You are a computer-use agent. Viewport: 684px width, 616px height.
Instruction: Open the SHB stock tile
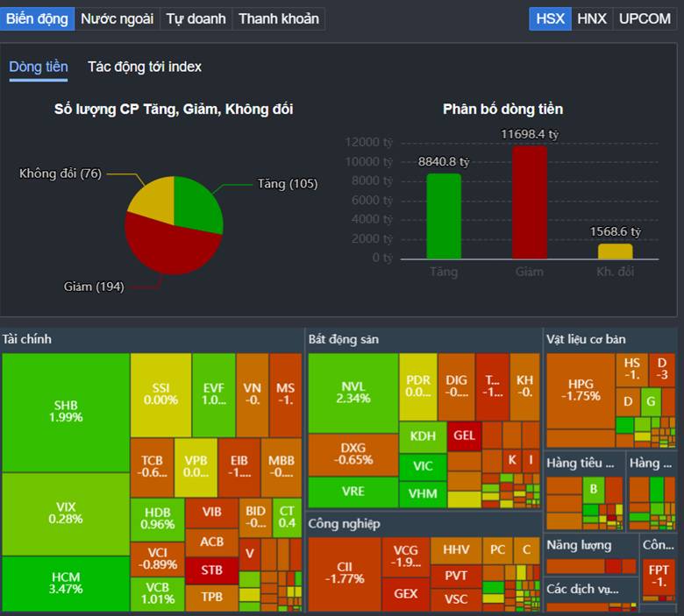point(67,412)
